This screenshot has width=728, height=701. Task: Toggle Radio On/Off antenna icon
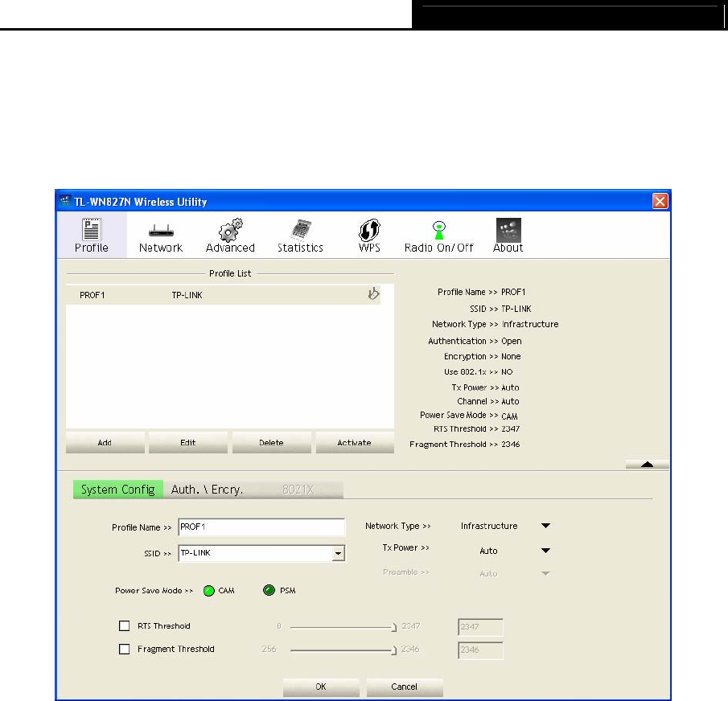(x=438, y=230)
